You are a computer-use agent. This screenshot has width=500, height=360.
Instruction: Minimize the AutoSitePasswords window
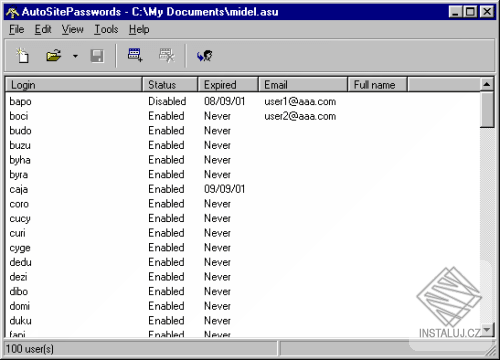coord(455,12)
